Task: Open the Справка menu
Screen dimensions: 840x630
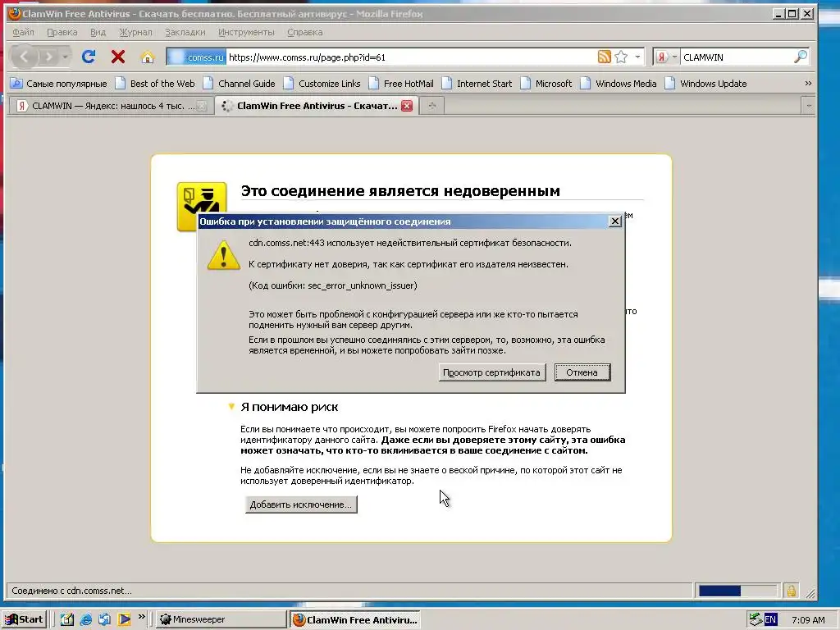Action: click(305, 32)
